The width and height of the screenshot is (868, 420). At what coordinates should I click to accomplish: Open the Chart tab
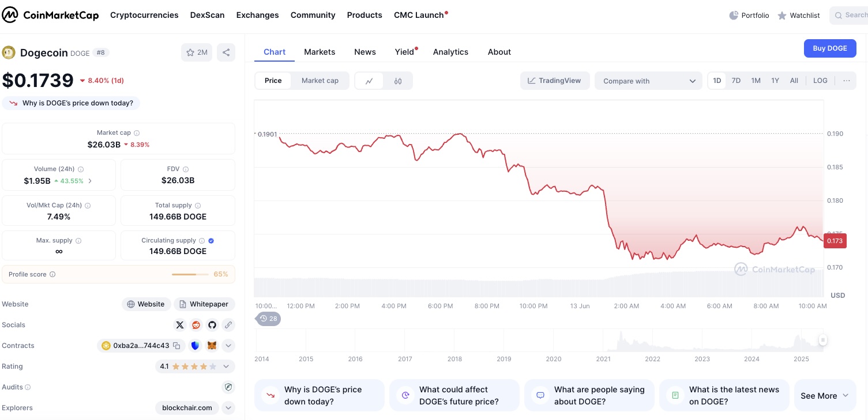click(275, 52)
